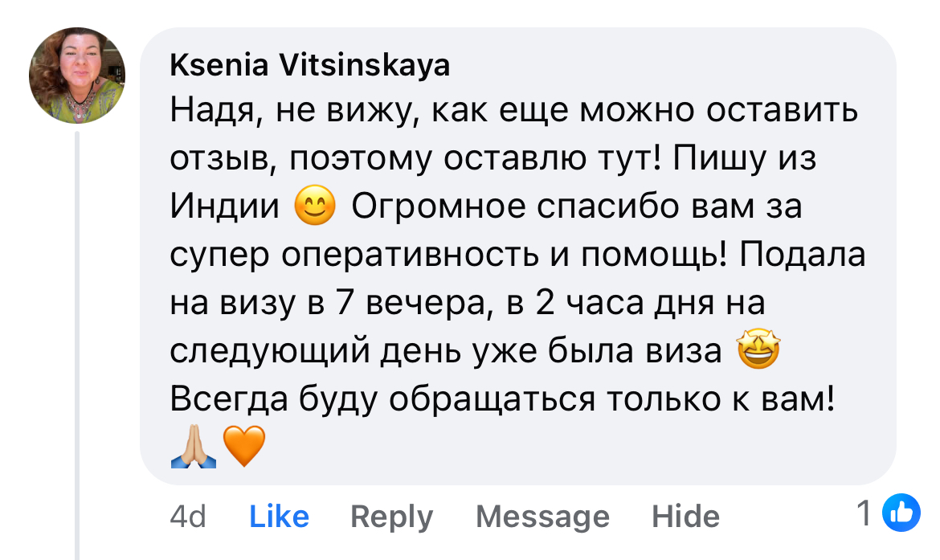View the reaction count "1"

(864, 514)
